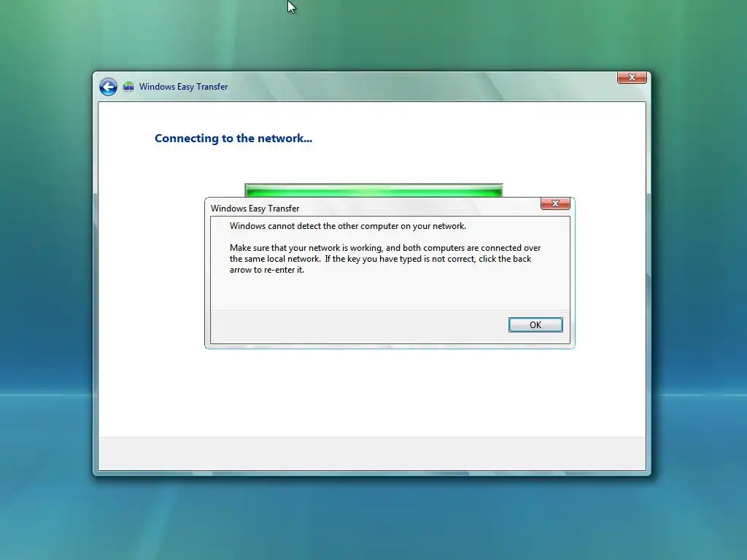This screenshot has height=560, width=747.
Task: Click OK in the error dialog
Action: click(535, 324)
